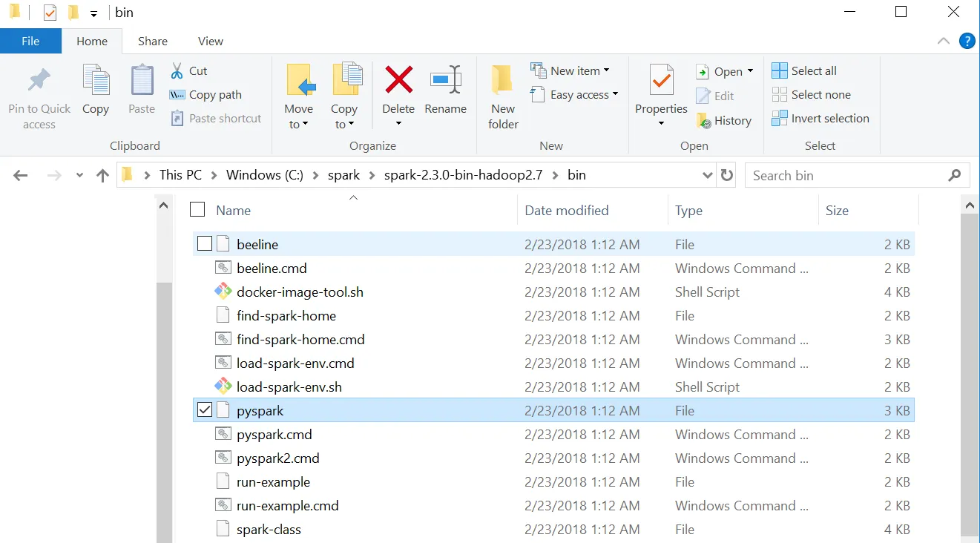This screenshot has height=543, width=980.
Task: Expand the New item dropdown
Action: click(x=606, y=70)
